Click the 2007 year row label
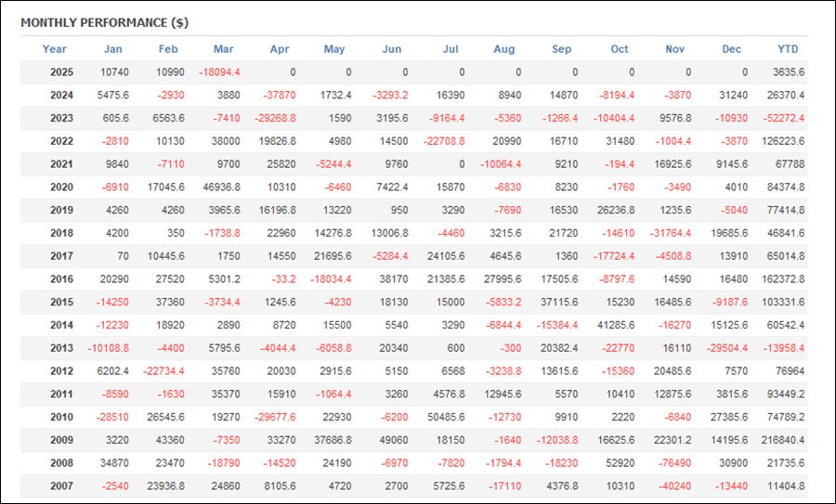The width and height of the screenshot is (836, 504). pos(62,485)
